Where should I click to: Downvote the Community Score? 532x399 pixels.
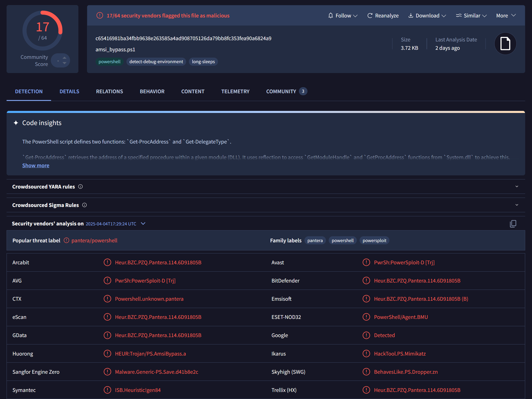point(64,63)
